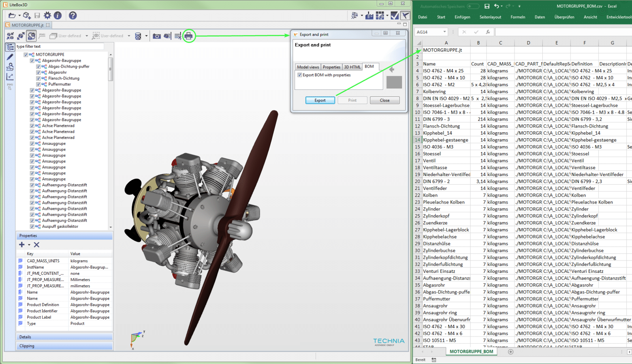This screenshot has height=364, width=632.
Task: Click the coordinate axes icon top-right toolbar
Action: (354, 15)
